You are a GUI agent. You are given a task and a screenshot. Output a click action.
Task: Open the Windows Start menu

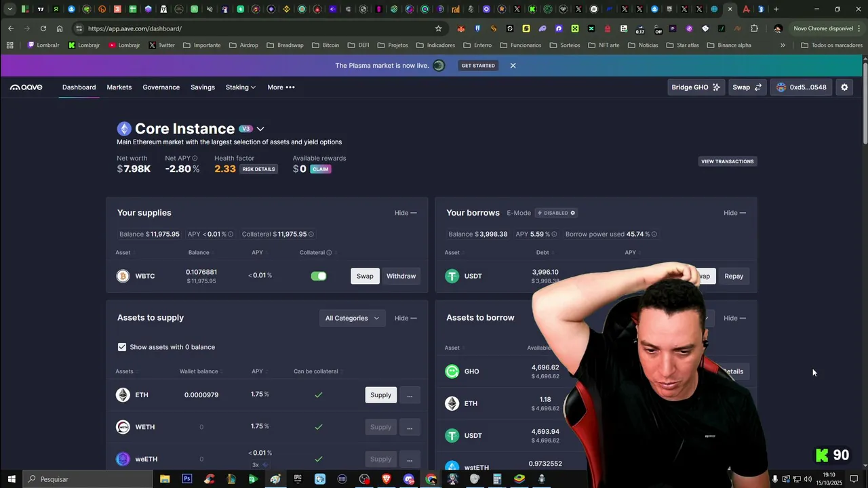12,479
